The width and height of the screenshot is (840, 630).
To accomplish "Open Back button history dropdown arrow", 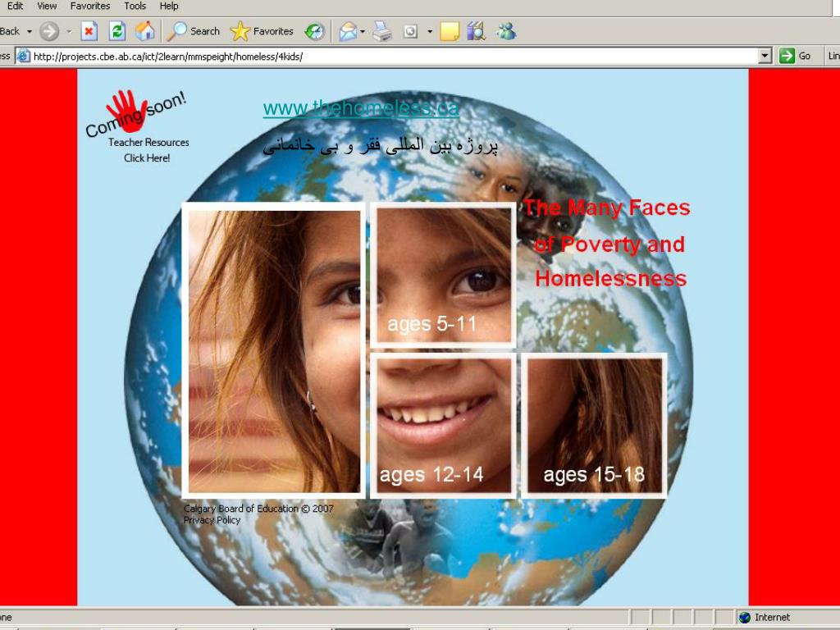I will (x=30, y=32).
